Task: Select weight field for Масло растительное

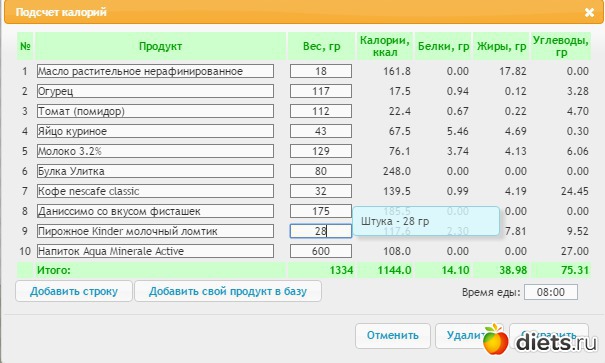Action: click(321, 71)
